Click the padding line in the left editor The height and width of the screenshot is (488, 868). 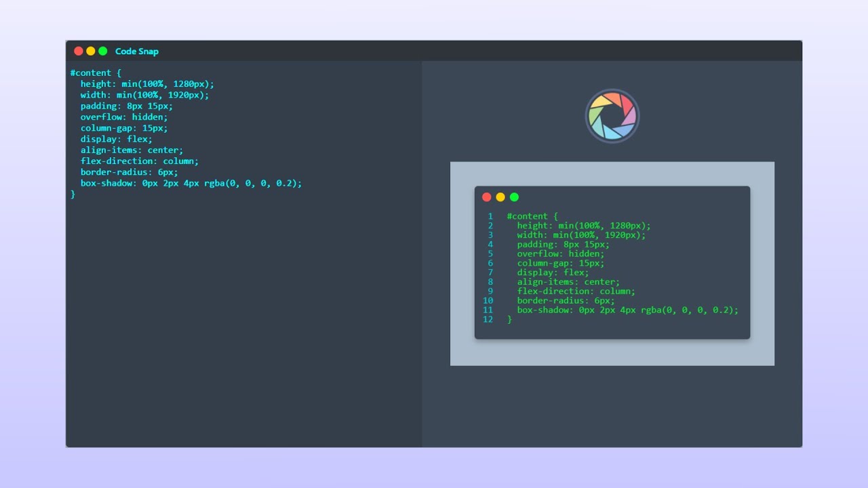[127, 106]
